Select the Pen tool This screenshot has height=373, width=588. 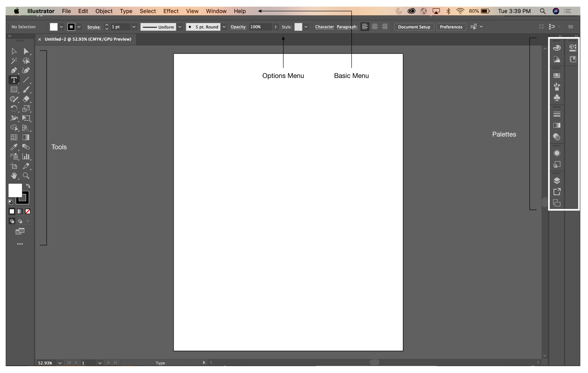(14, 70)
